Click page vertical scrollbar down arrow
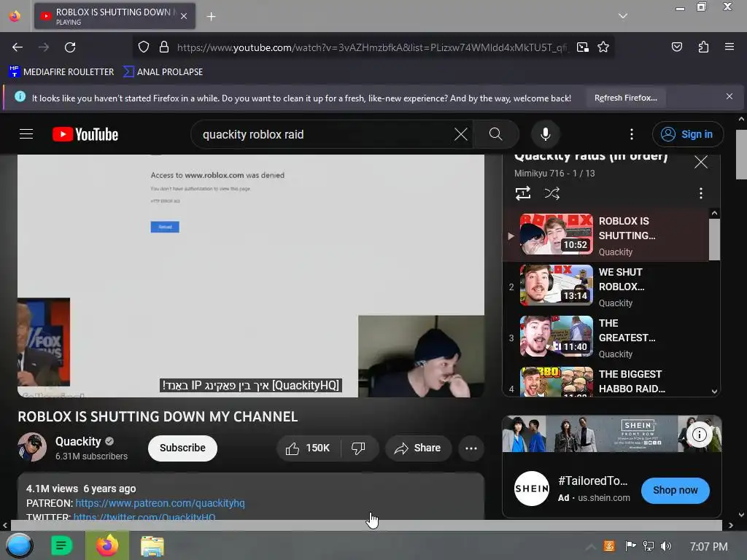Image resolution: width=747 pixels, height=560 pixels. pos(741,514)
